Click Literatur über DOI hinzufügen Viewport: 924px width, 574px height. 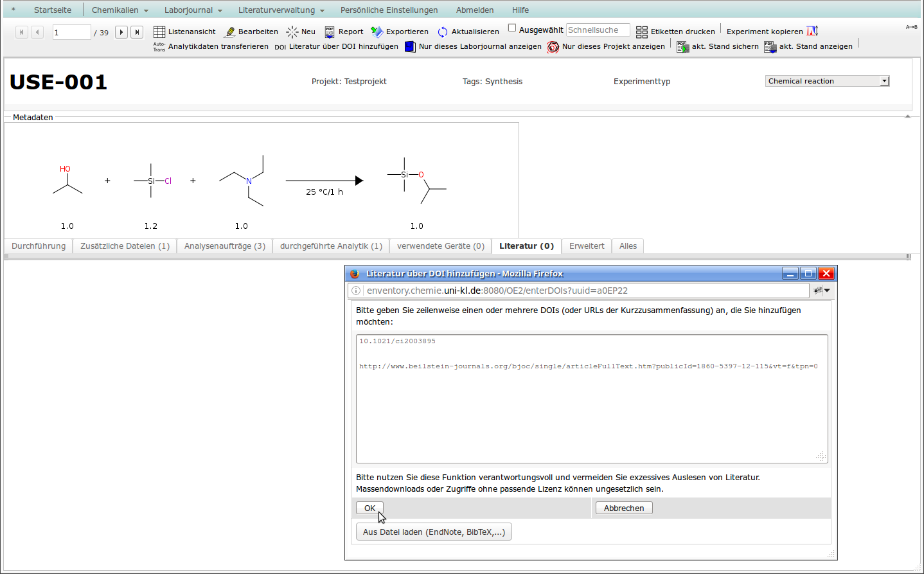click(344, 46)
